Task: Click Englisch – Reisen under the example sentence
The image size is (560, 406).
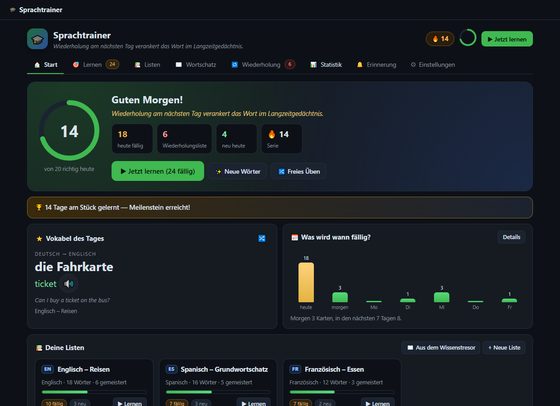Action: [56, 311]
